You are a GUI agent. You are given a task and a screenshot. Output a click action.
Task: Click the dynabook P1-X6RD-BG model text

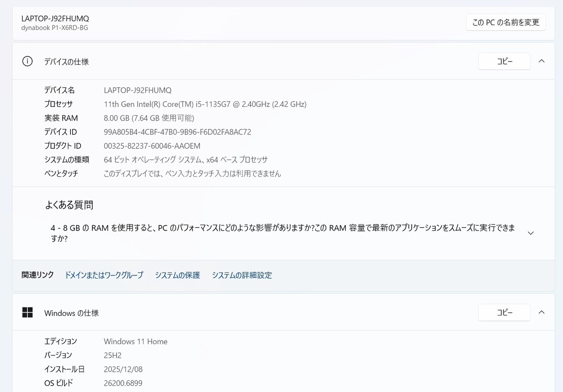[x=55, y=28]
